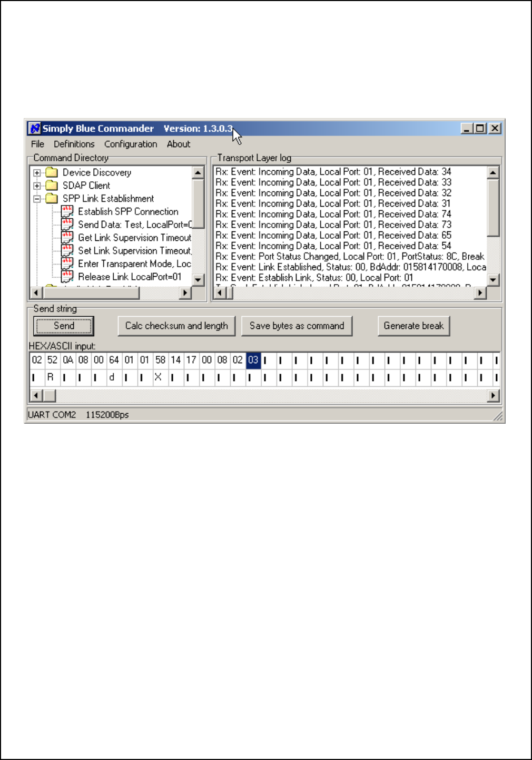The image size is (532, 760).
Task: Click Command Directory scroll down arrow
Action: point(198,280)
